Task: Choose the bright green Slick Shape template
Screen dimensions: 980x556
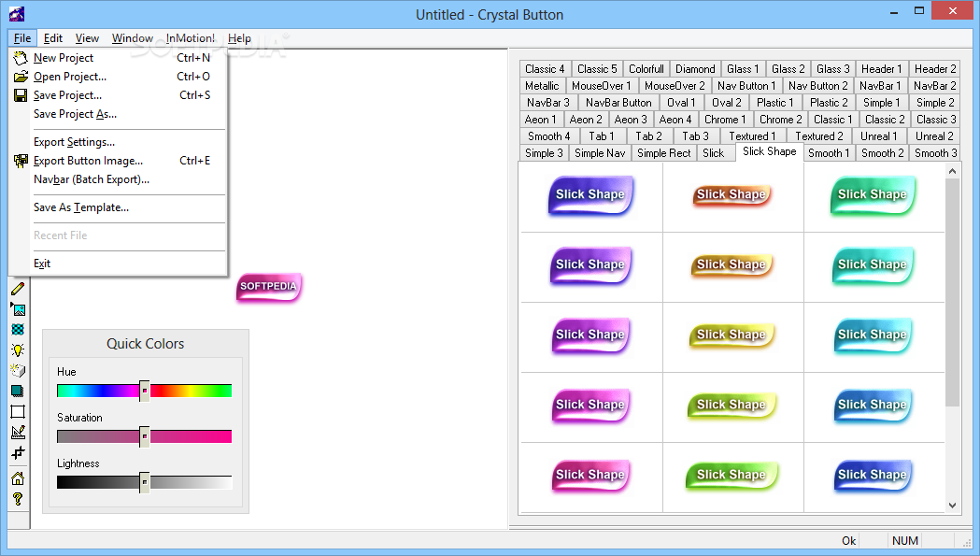Action: pos(731,476)
